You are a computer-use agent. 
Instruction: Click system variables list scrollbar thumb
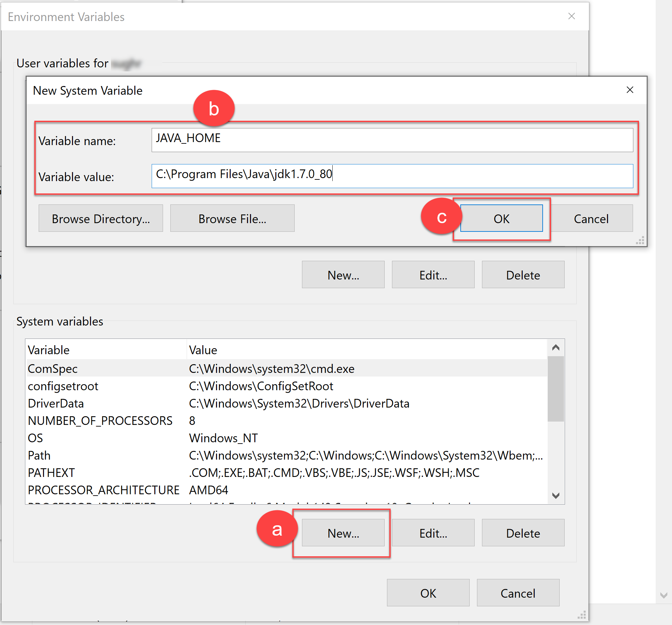click(x=556, y=389)
